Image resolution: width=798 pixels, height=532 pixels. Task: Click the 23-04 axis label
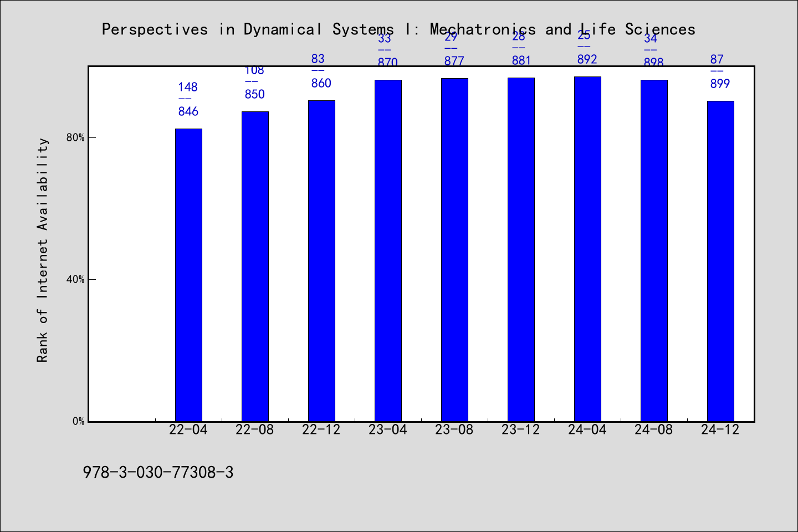coord(388,429)
